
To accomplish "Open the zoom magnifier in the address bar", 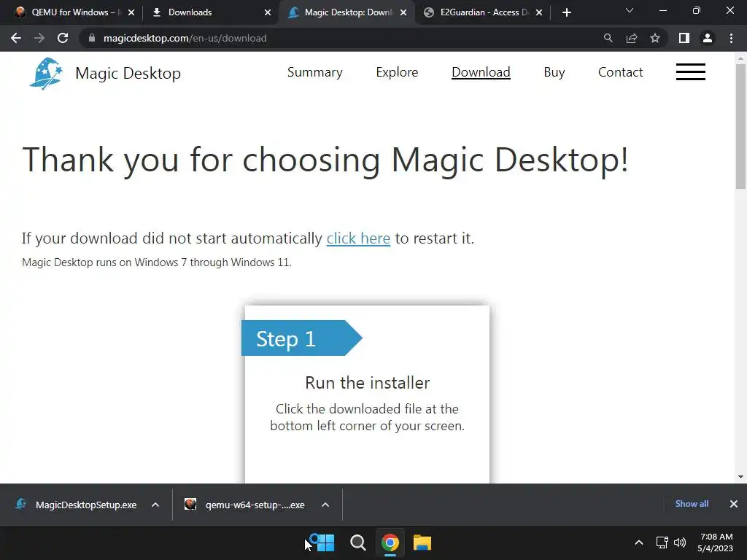I will (608, 38).
